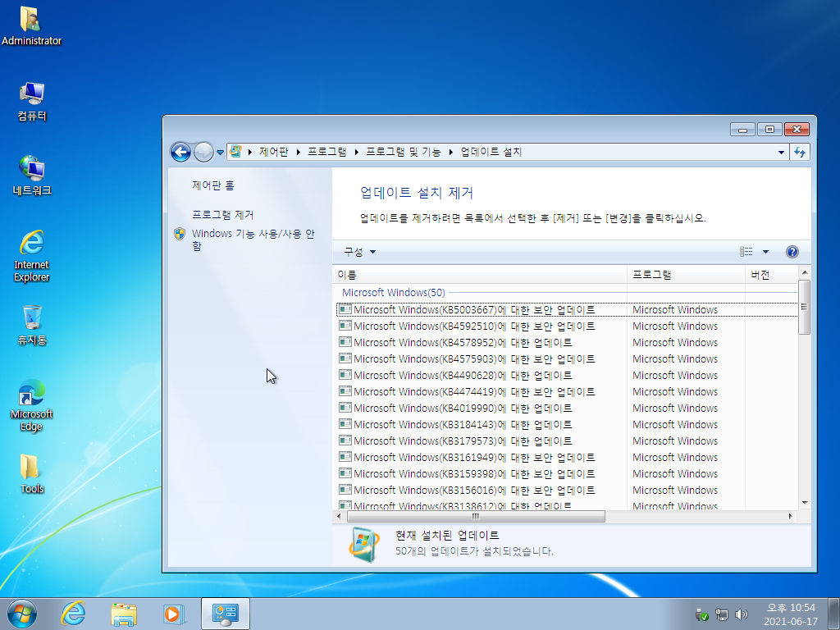Expand the address bar history dropdown

(x=781, y=152)
